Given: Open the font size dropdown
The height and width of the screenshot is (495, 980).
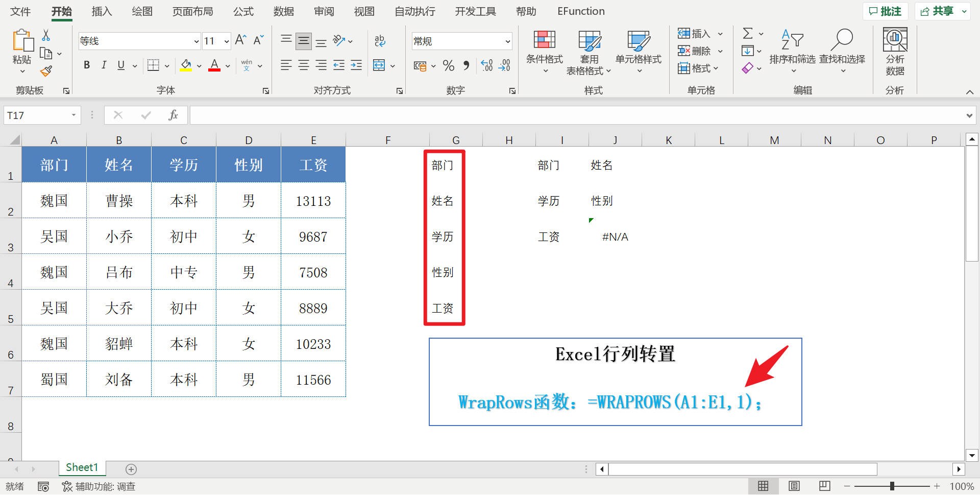Looking at the screenshot, I should (x=227, y=41).
